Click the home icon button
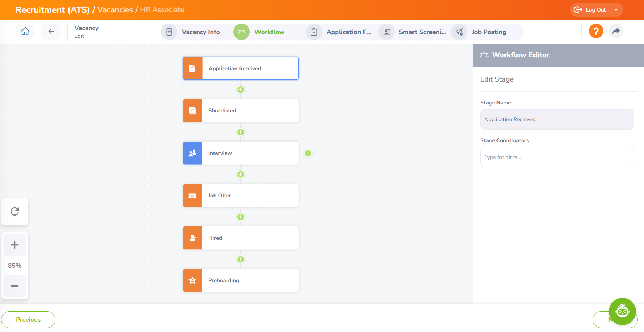 (25, 32)
